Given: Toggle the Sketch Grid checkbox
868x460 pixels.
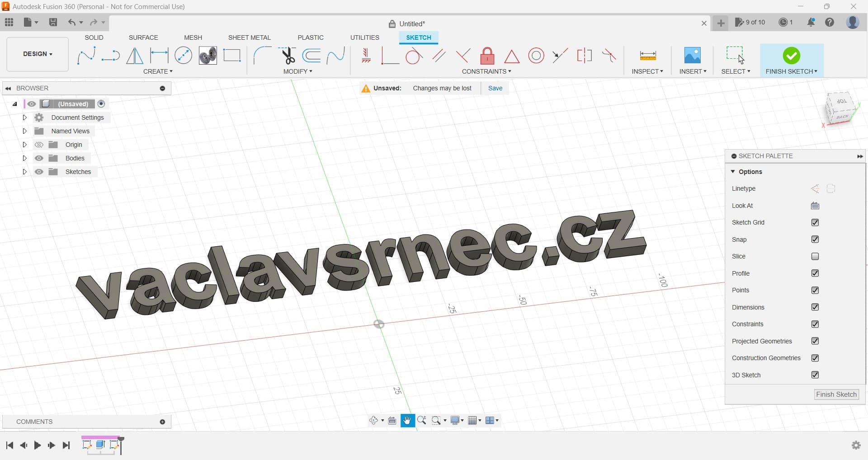Looking at the screenshot, I should 815,222.
